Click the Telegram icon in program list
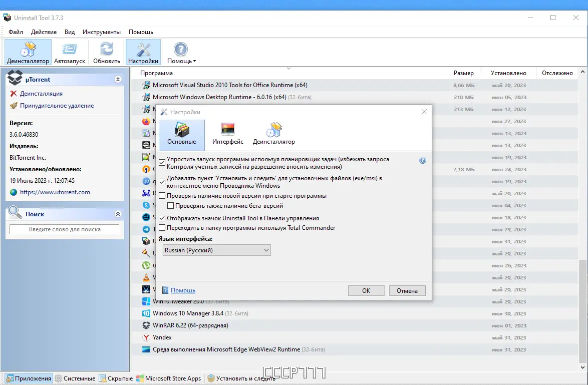 [146, 229]
